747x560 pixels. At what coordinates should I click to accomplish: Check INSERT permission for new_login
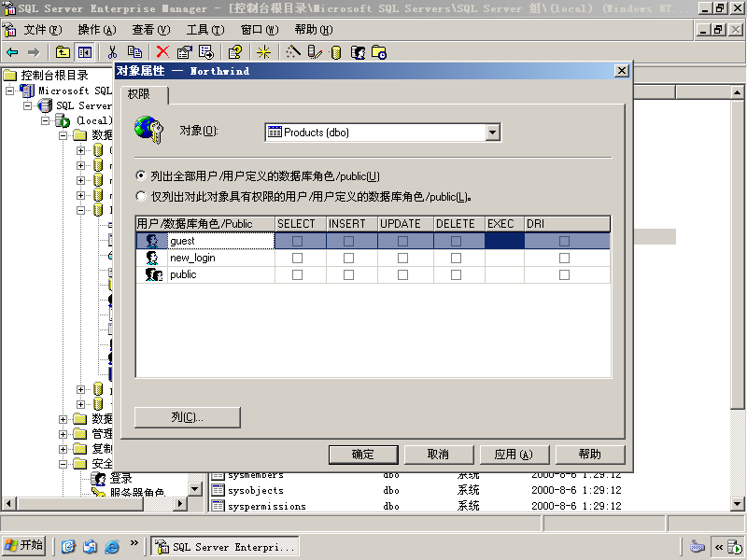point(348,259)
